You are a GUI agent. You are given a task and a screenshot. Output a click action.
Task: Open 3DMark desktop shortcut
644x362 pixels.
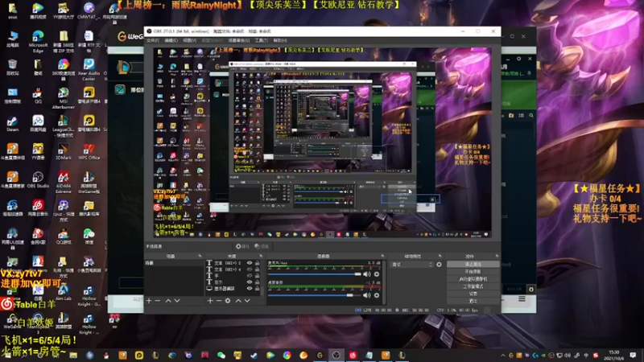[64, 152]
